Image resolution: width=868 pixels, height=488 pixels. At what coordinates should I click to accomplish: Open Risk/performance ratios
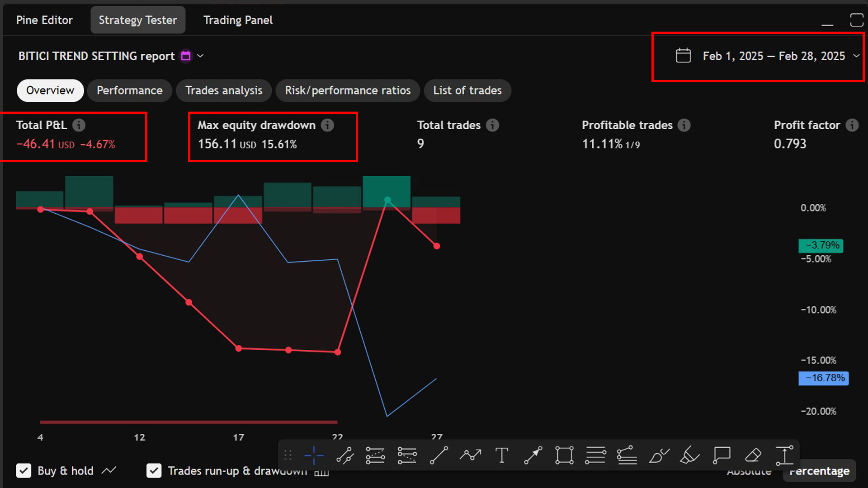tap(348, 90)
